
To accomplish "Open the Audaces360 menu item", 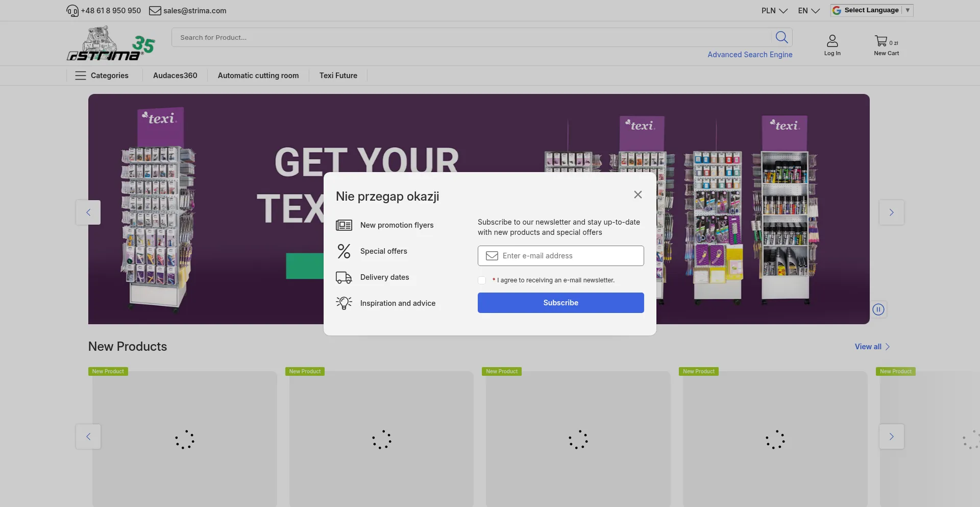I will click(x=175, y=76).
